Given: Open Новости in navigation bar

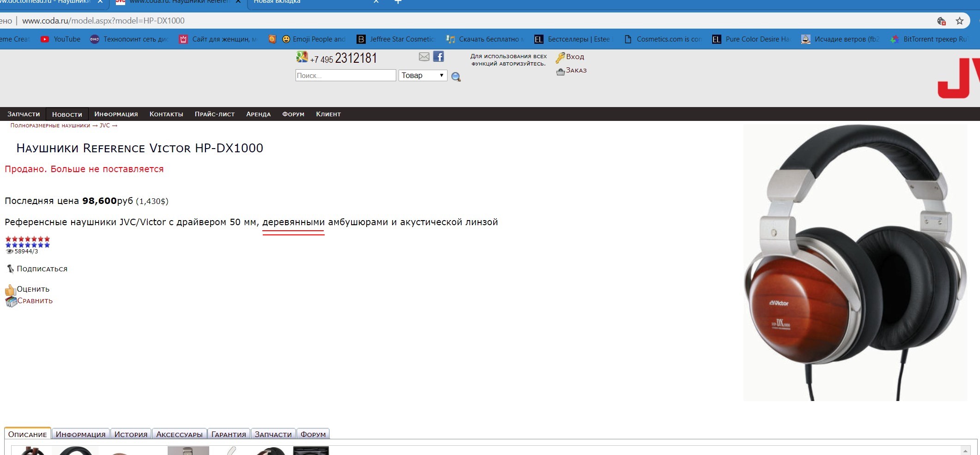Looking at the screenshot, I should 67,114.
